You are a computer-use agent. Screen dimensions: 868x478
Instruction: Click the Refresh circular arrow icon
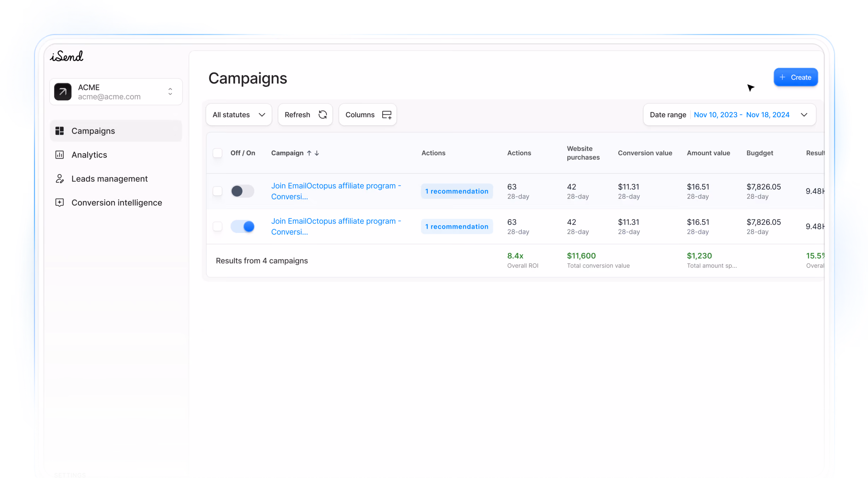323,115
